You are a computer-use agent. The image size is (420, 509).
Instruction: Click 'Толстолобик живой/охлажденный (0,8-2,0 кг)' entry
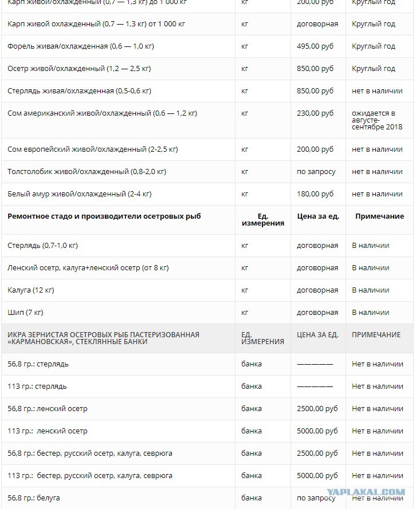pos(87,171)
